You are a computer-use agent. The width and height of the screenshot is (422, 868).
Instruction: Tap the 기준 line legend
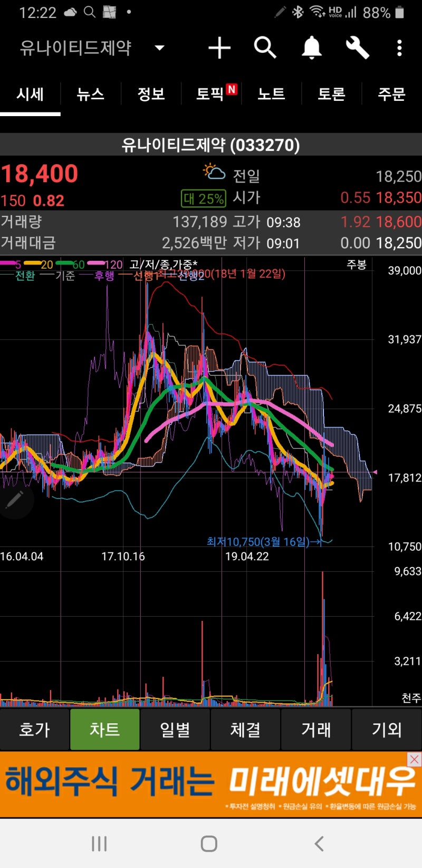point(58,276)
